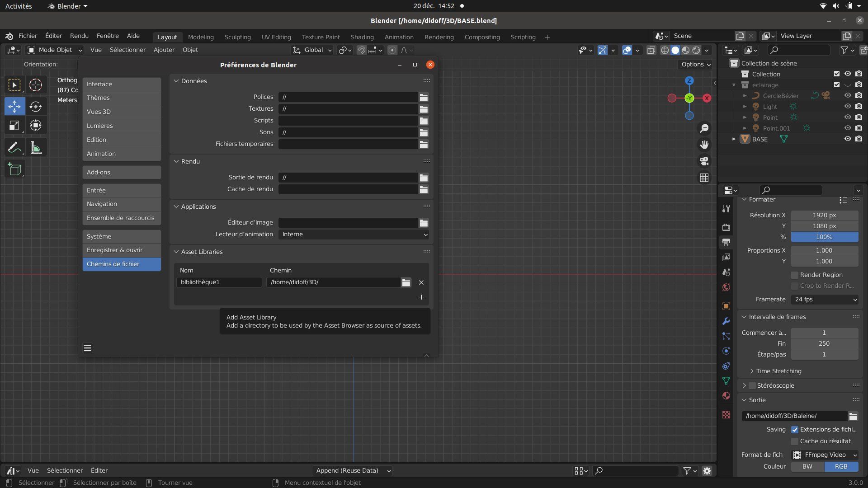Open folder browser for Textures path

point(424,109)
